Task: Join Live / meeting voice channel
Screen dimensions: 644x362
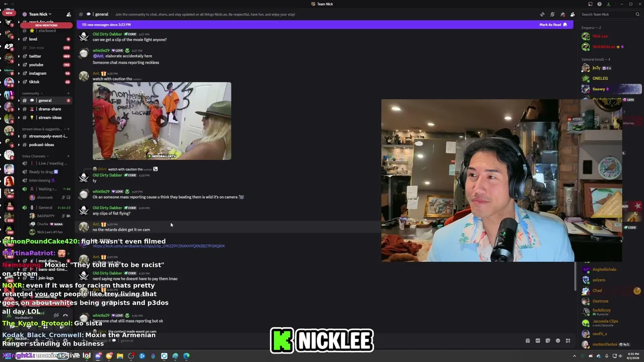Action: [x=45, y=163]
